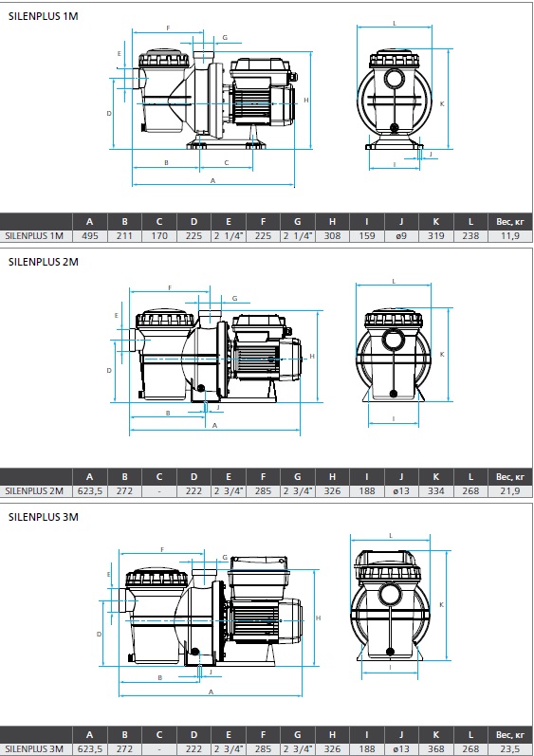Click the 21,9 weight cell for SILENPLUS 2M
The image size is (534, 756).
click(510, 490)
